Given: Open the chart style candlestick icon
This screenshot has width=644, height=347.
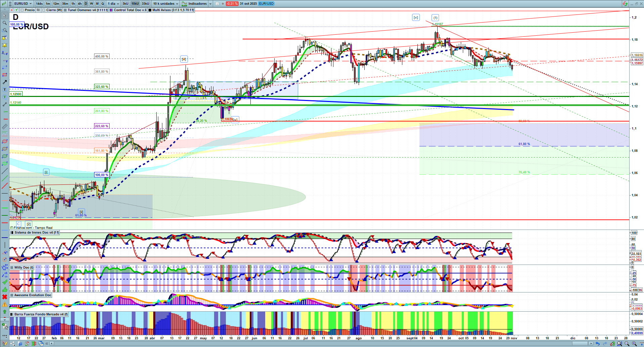Looking at the screenshot, I should [5, 3].
